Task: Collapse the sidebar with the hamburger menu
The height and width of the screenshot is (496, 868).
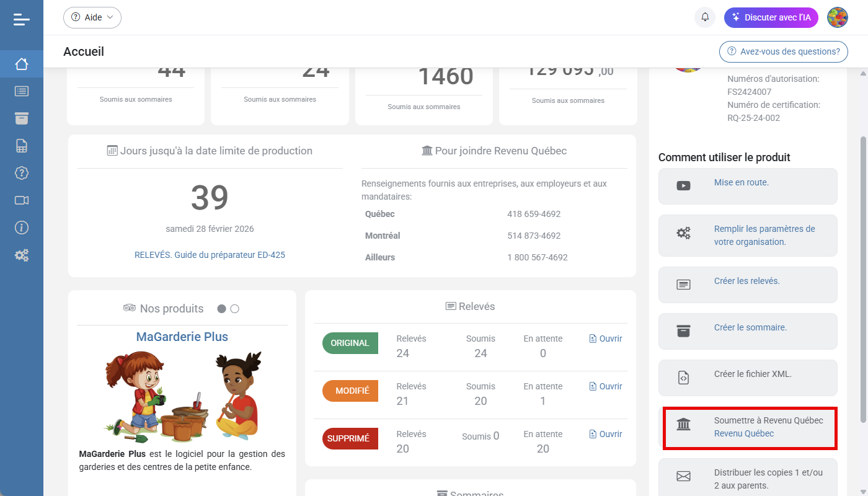Action: [21, 19]
